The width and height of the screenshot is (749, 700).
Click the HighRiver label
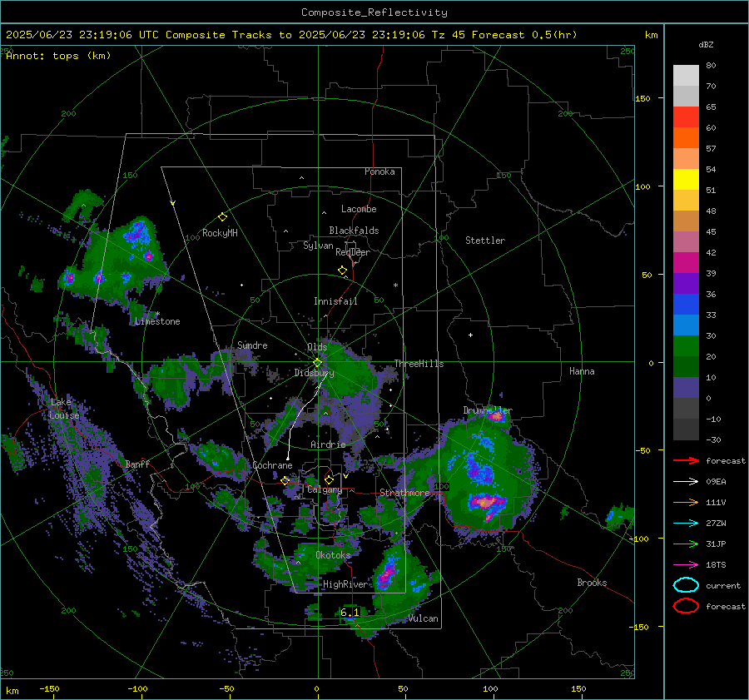pos(345,584)
